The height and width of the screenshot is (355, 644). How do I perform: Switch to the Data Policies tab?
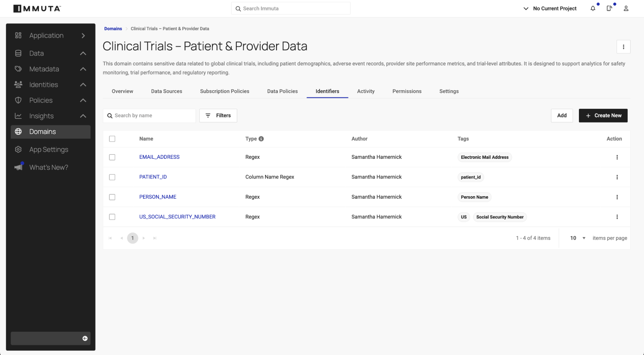point(282,91)
